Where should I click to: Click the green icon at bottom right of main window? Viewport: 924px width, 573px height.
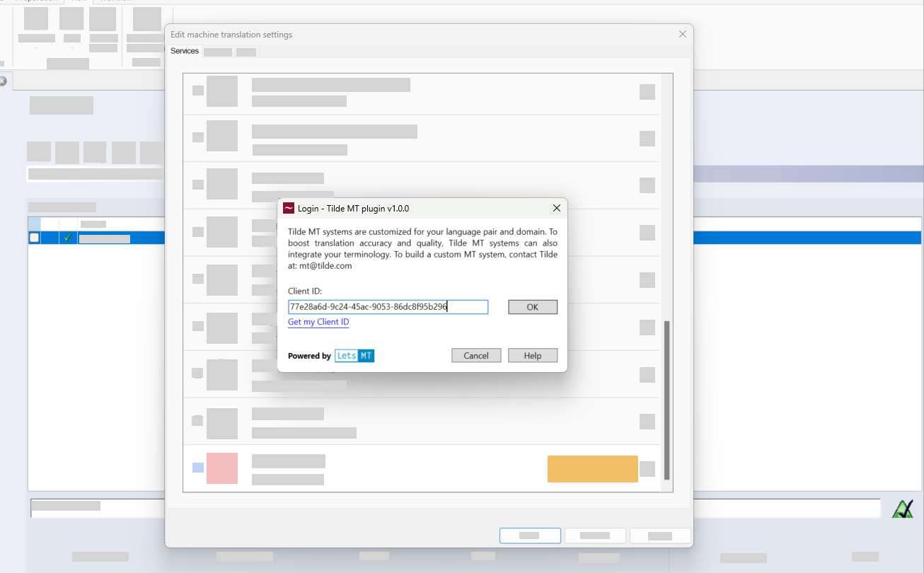902,509
